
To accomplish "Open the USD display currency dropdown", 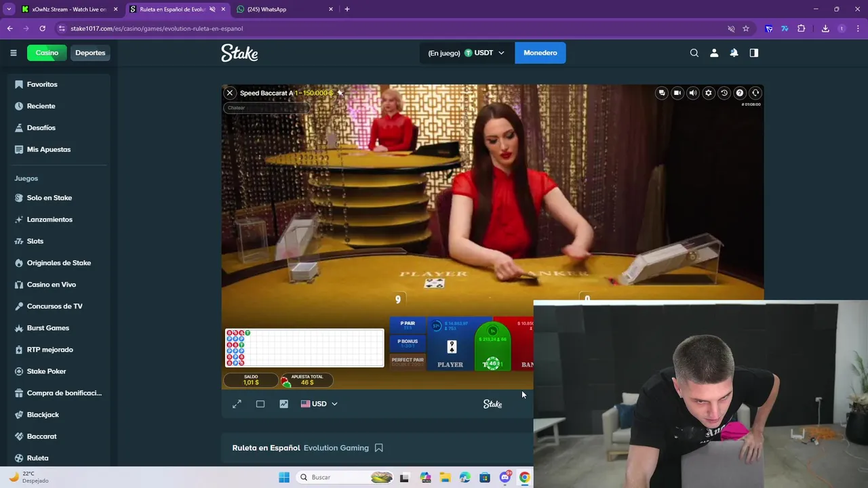I will click(x=319, y=404).
